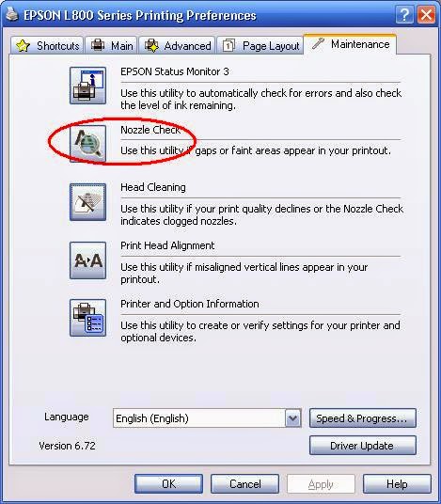This screenshot has width=441, height=504.
Task: Start the Head Cleaning utility icon
Action: 87,202
